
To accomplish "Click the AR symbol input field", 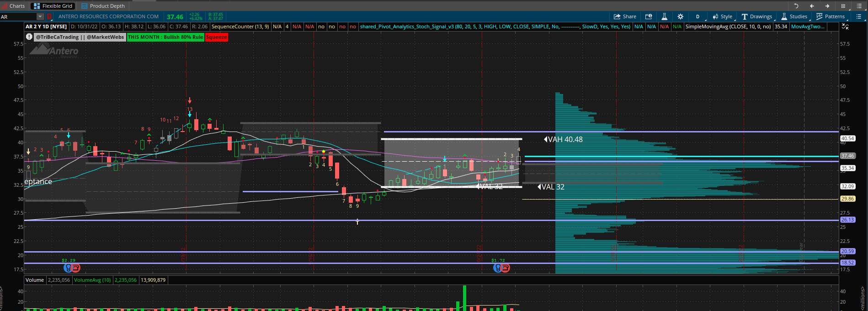I will coord(18,17).
